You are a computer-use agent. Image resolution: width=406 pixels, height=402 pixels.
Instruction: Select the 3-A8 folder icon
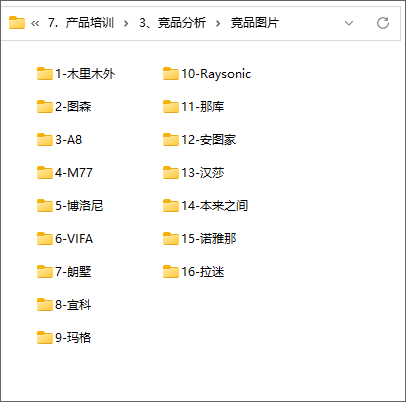[x=45, y=140]
